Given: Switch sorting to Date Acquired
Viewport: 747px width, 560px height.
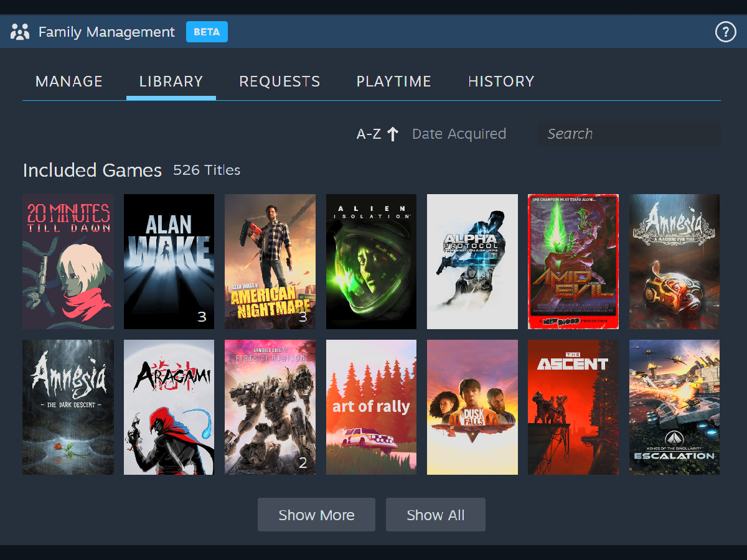Looking at the screenshot, I should [x=459, y=133].
